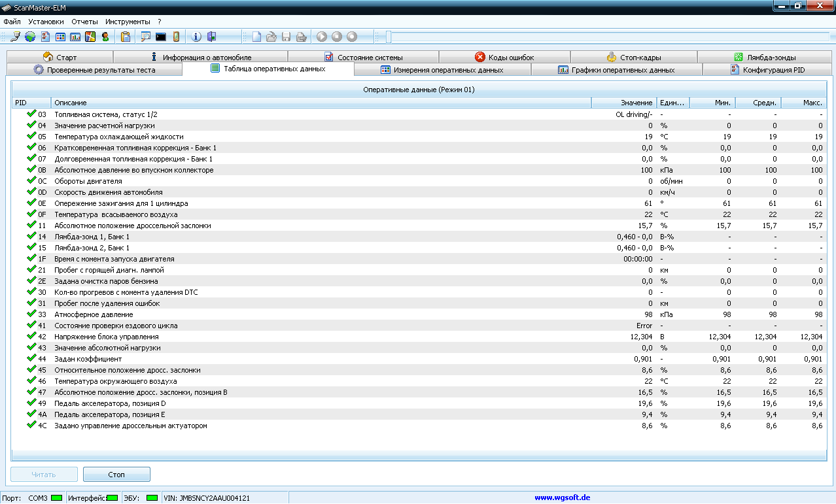Click the exit door toolbar icon

[211, 37]
